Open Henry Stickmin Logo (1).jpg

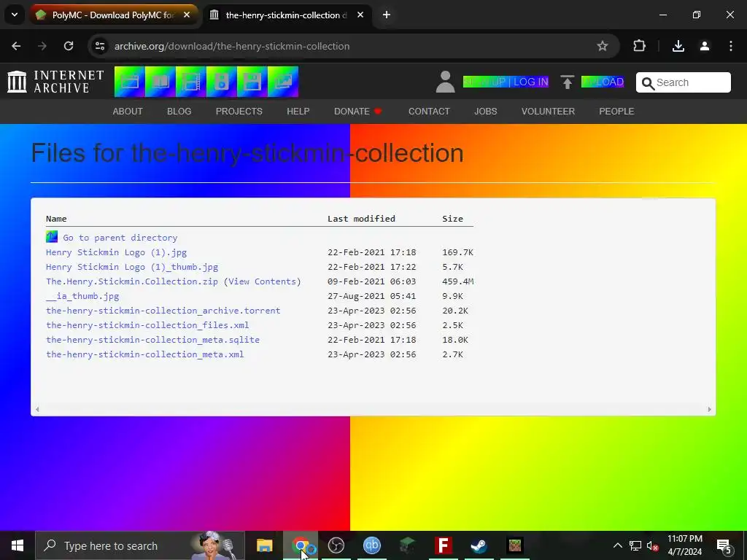116,252
